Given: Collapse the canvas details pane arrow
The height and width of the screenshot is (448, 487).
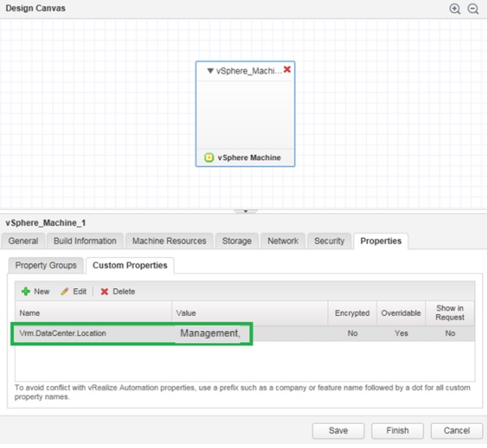Looking at the screenshot, I should 245,211.
